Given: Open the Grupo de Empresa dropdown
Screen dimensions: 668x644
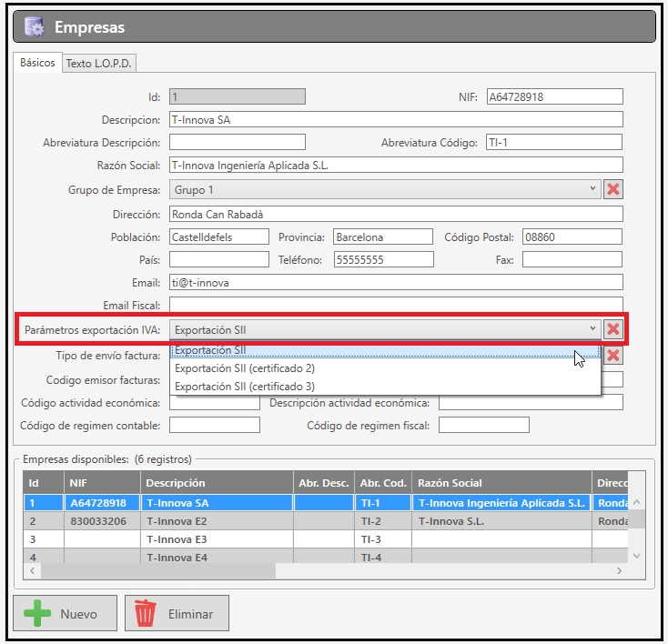Looking at the screenshot, I should point(385,189).
